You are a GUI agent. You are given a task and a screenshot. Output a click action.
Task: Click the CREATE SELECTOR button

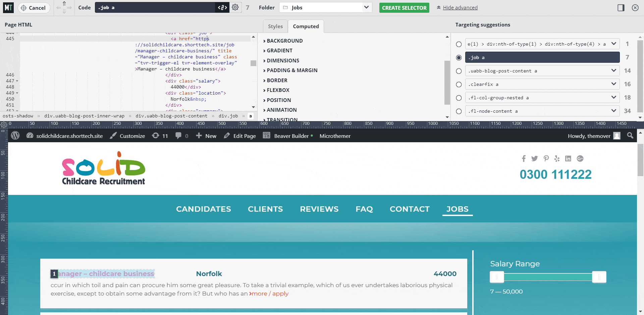(x=404, y=7)
